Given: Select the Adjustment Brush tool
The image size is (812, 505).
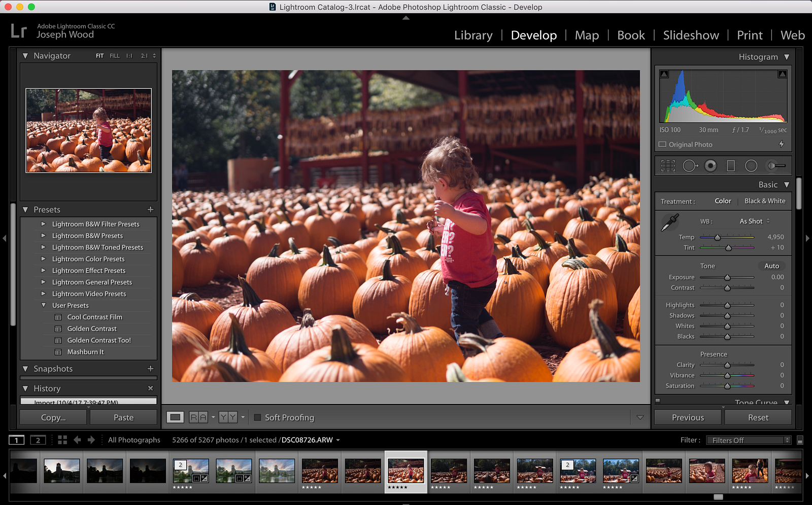Looking at the screenshot, I should 776,166.
